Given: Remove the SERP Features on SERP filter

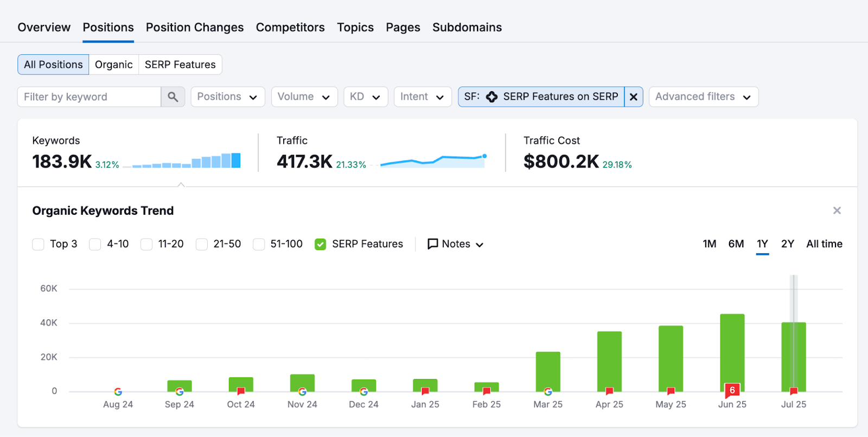Looking at the screenshot, I should point(633,97).
